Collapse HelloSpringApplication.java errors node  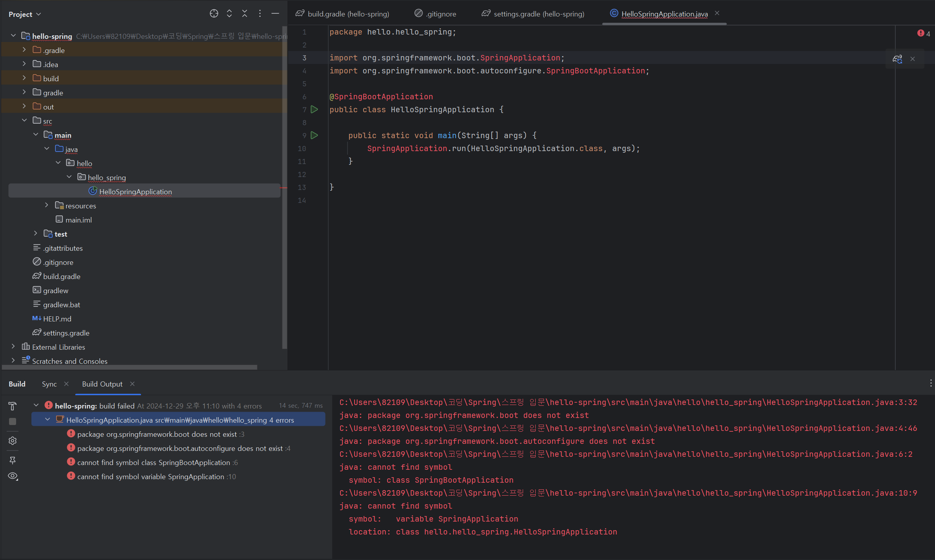(x=48, y=420)
